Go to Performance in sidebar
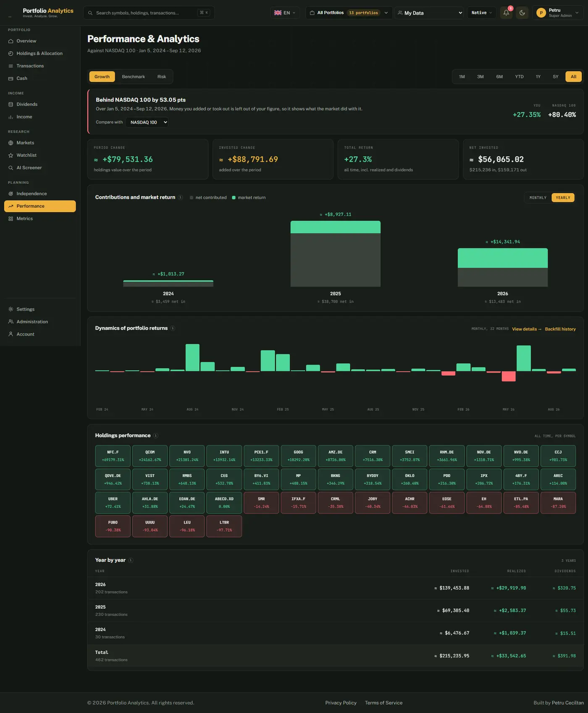Screen dimensions: 588x713 point(40,206)
